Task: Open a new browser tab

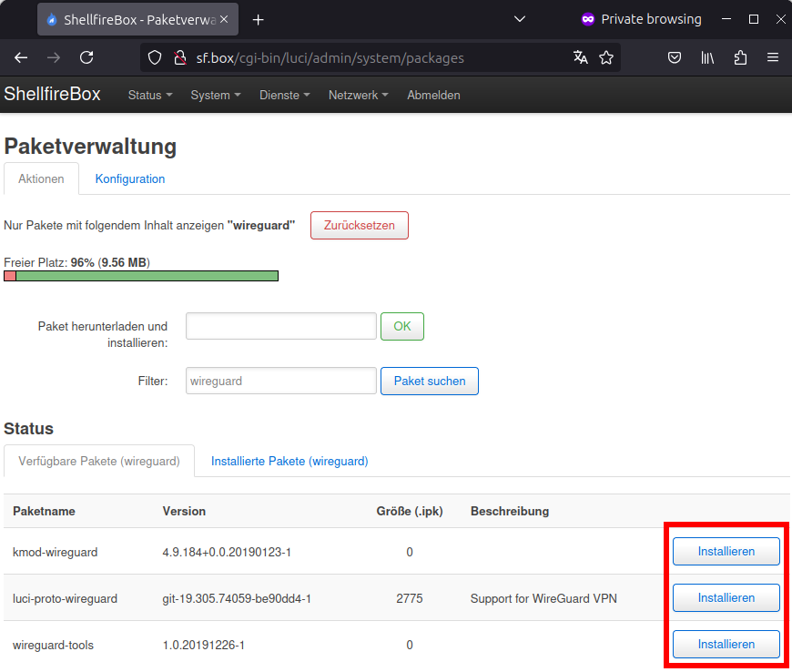Action: click(259, 20)
